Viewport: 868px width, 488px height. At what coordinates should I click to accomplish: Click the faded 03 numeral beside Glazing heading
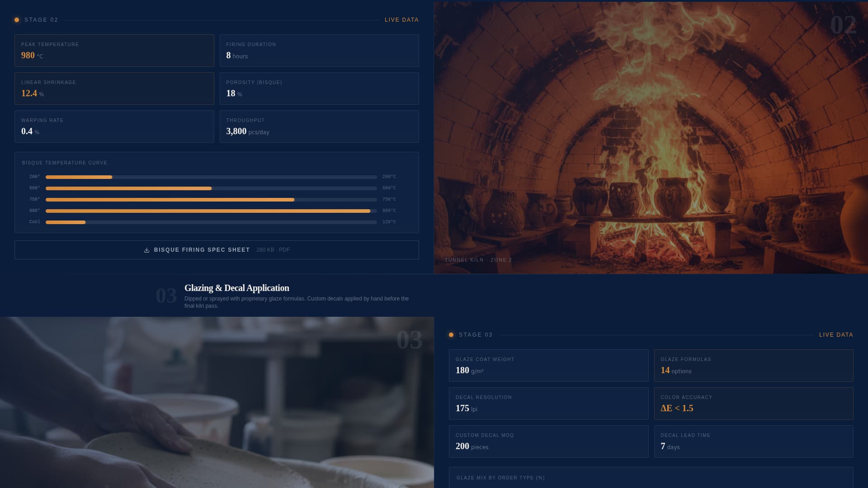click(x=167, y=296)
